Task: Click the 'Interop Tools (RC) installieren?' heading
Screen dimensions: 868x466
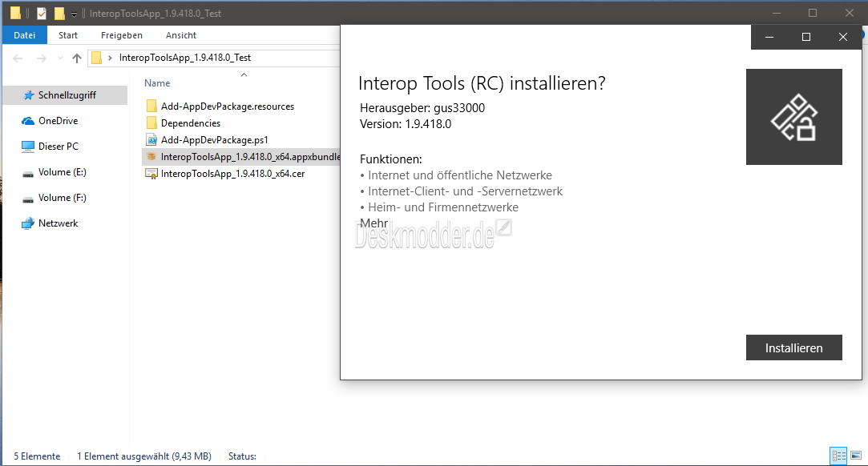Action: pyautogui.click(x=482, y=83)
